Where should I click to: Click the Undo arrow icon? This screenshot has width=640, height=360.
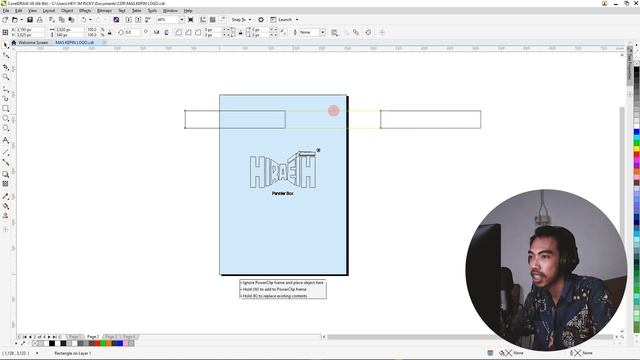(84, 20)
